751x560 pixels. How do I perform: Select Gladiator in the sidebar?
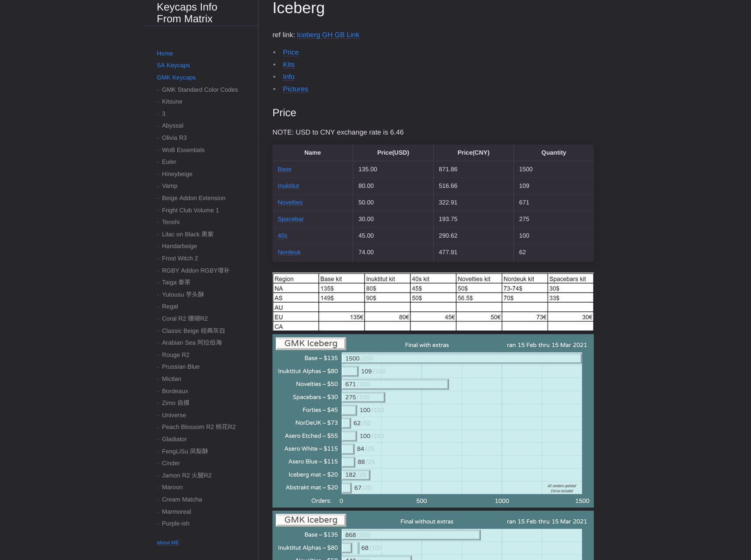click(x=174, y=439)
